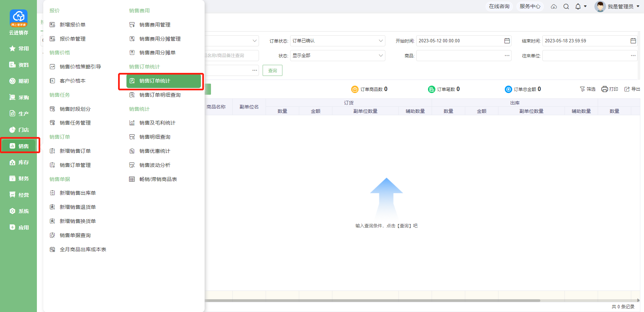Click the 结束时间 date field
The image size is (644, 312).
coord(590,41)
